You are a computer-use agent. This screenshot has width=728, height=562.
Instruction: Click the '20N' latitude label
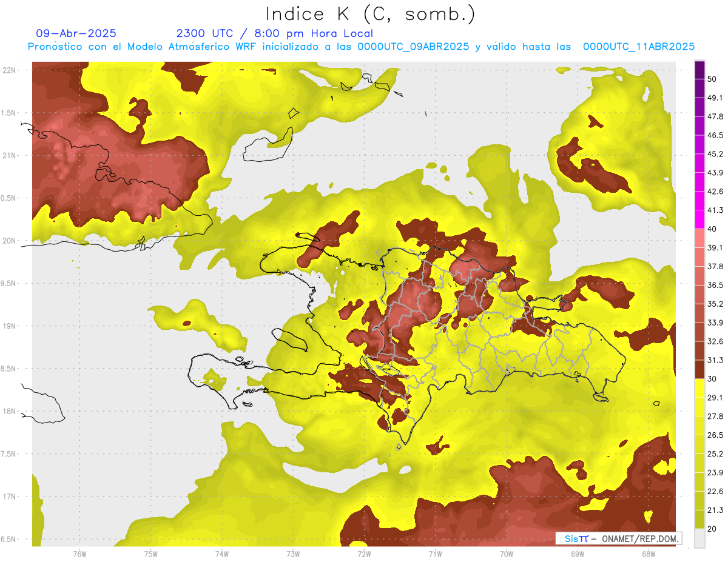tap(9, 241)
